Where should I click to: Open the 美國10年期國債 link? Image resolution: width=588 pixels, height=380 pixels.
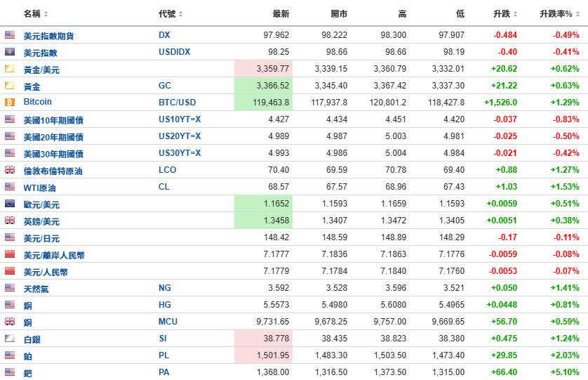click(53, 121)
